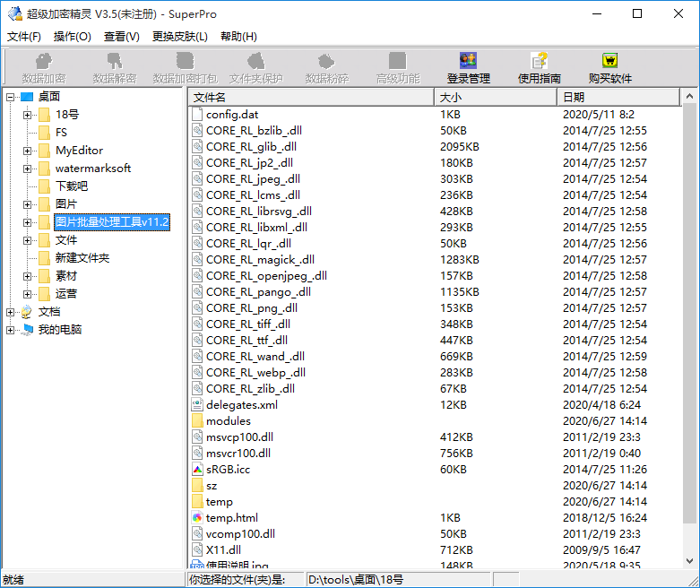
Task: Click date 2020/4/18 6:24
Action: [x=601, y=404]
